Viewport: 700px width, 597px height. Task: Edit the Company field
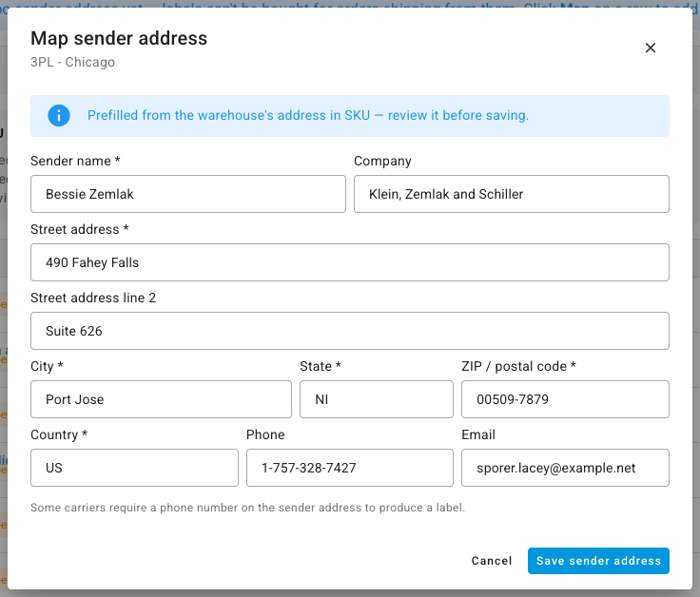click(x=511, y=194)
